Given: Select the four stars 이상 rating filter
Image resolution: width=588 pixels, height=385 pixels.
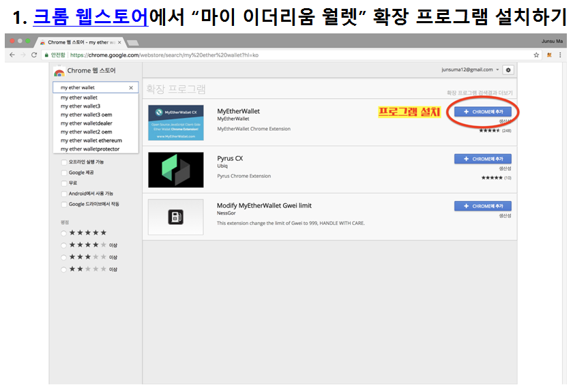Looking at the screenshot, I should (63, 245).
